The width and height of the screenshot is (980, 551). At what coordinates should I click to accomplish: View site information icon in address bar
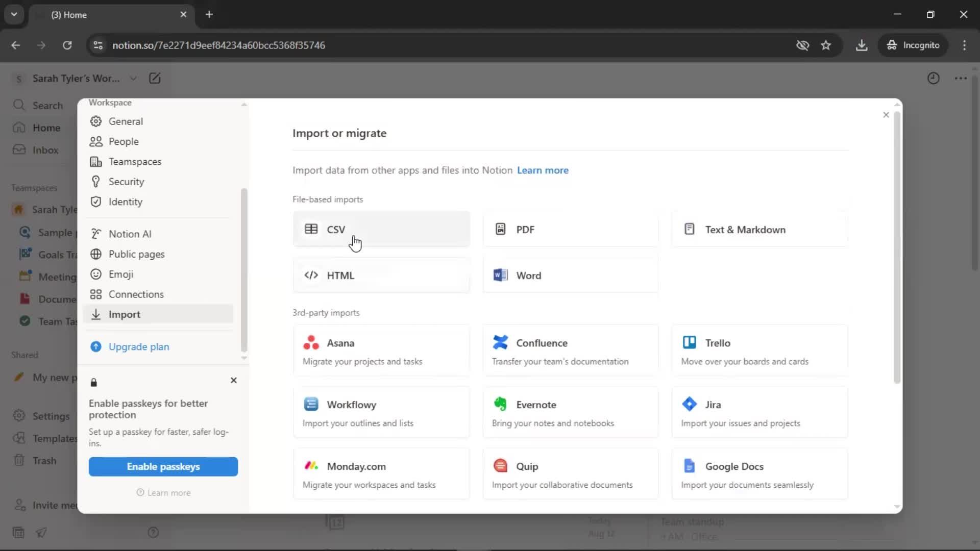tap(97, 45)
